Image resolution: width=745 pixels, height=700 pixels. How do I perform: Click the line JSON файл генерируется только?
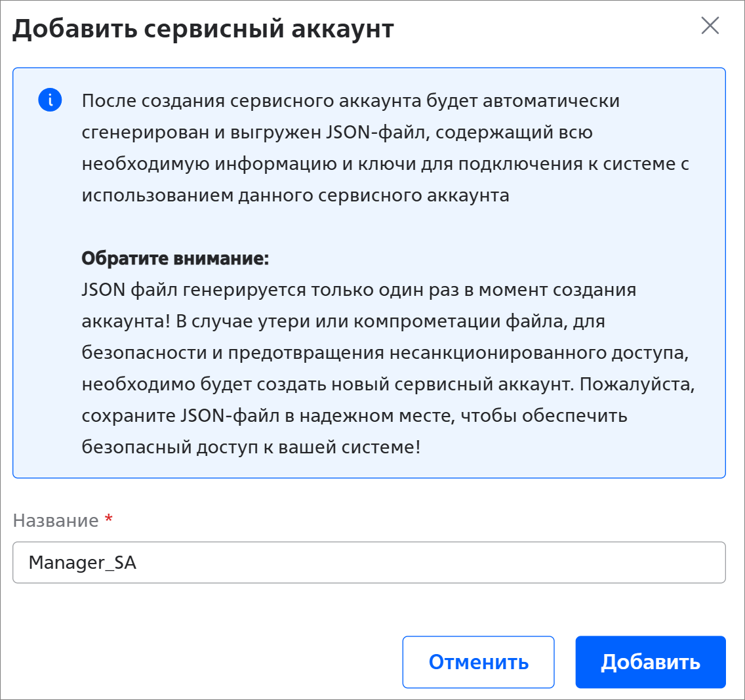359,290
